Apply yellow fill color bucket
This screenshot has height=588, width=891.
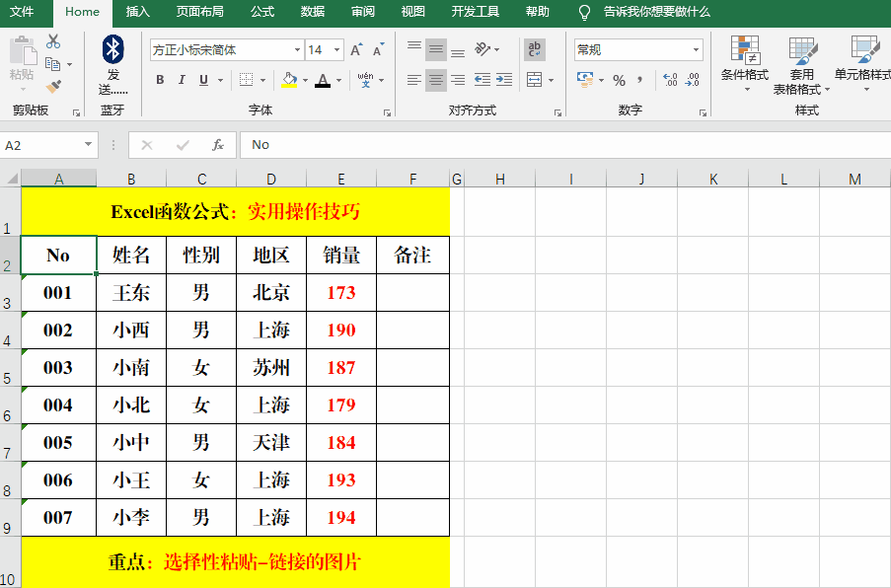click(289, 80)
